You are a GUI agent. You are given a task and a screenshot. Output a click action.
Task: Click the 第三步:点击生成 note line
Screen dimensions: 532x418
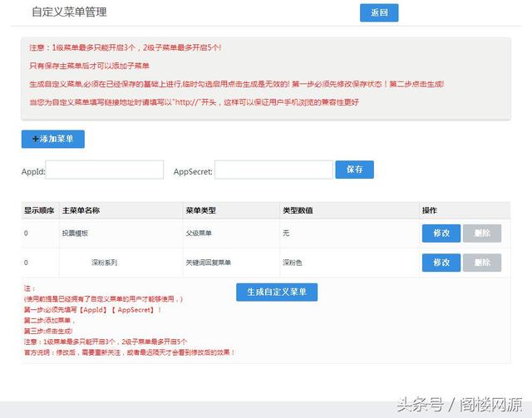pyautogui.click(x=48, y=331)
